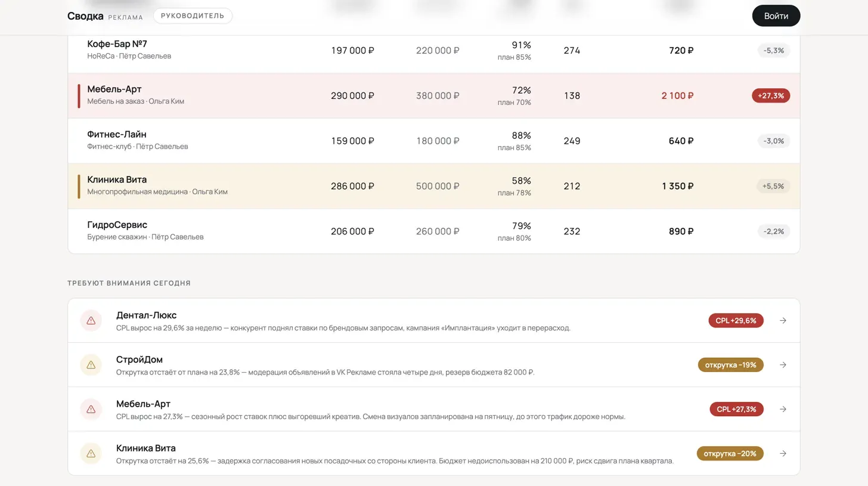The image size is (868, 486).
Task: Open СтройДом alert via arrow icon
Action: coord(783,365)
